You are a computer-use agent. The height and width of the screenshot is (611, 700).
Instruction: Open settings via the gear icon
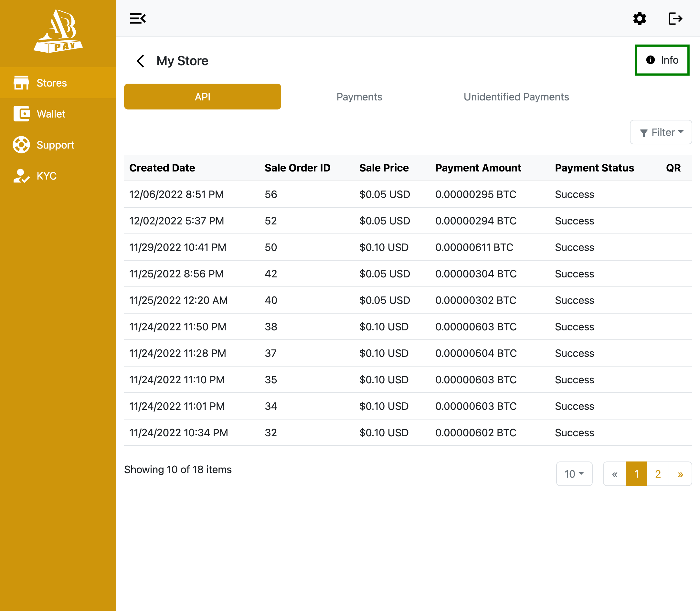(640, 18)
